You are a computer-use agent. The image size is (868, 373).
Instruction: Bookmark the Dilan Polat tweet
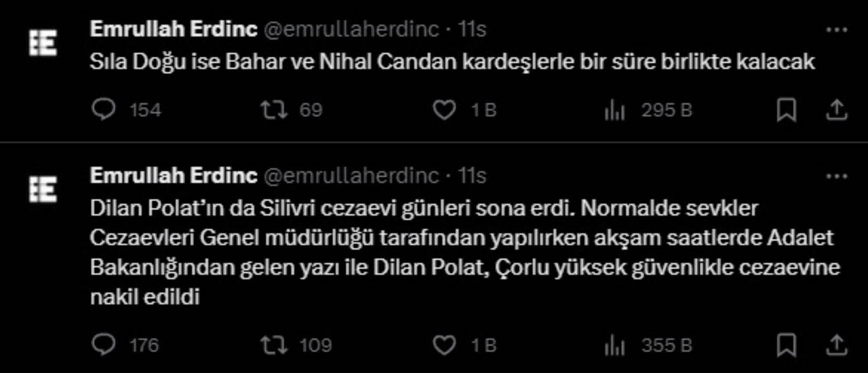tap(786, 345)
